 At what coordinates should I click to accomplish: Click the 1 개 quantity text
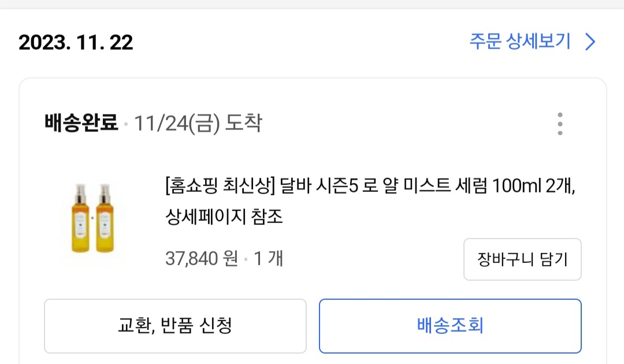click(269, 258)
